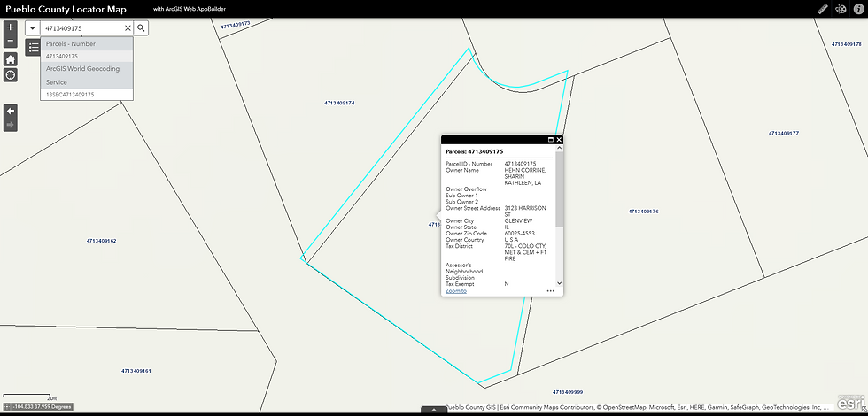Click zip code value 60025-4553
The width and height of the screenshot is (868, 416).
[x=519, y=234]
